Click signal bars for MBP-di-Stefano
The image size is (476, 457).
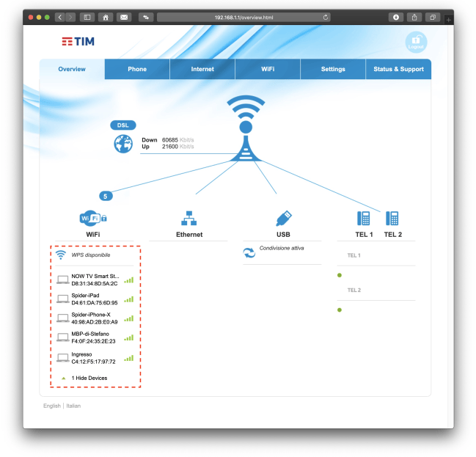pos(129,338)
